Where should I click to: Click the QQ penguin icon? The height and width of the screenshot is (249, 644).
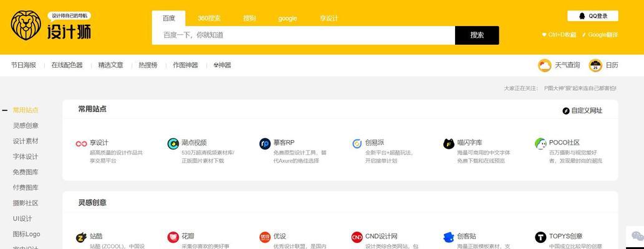pyautogui.click(x=582, y=16)
